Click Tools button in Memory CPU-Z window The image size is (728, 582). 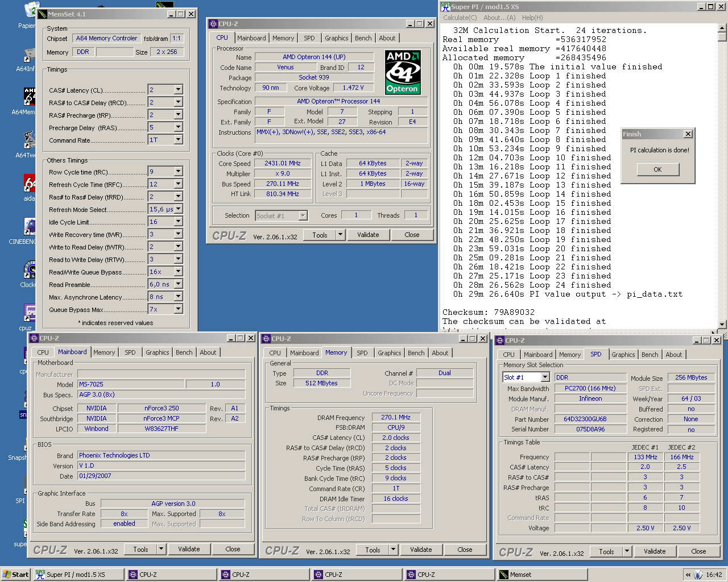[373, 550]
